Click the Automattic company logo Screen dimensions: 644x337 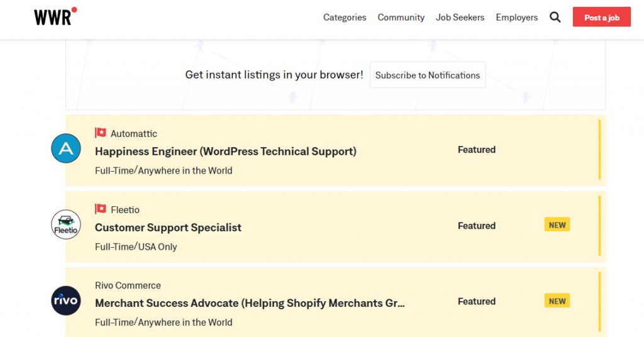tap(66, 148)
